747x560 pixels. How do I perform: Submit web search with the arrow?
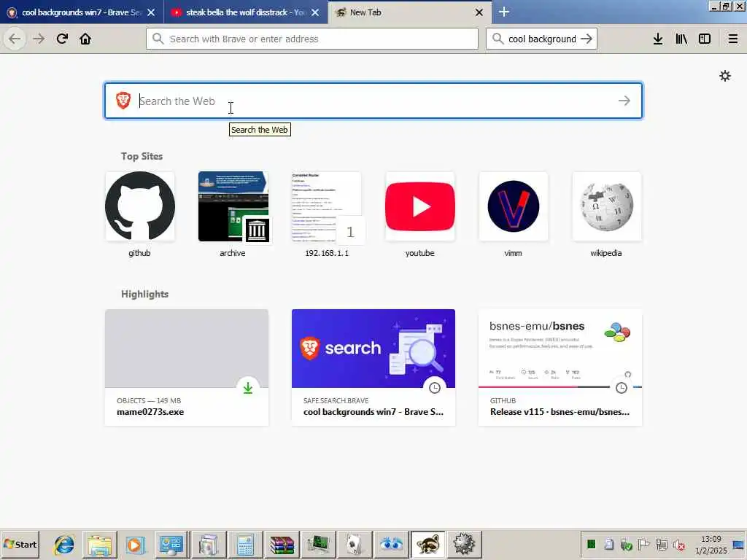624,101
